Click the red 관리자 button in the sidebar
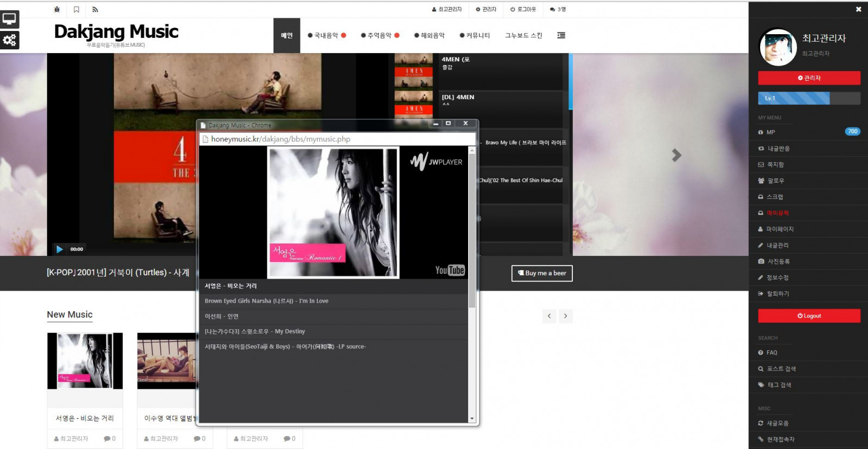 809,78
